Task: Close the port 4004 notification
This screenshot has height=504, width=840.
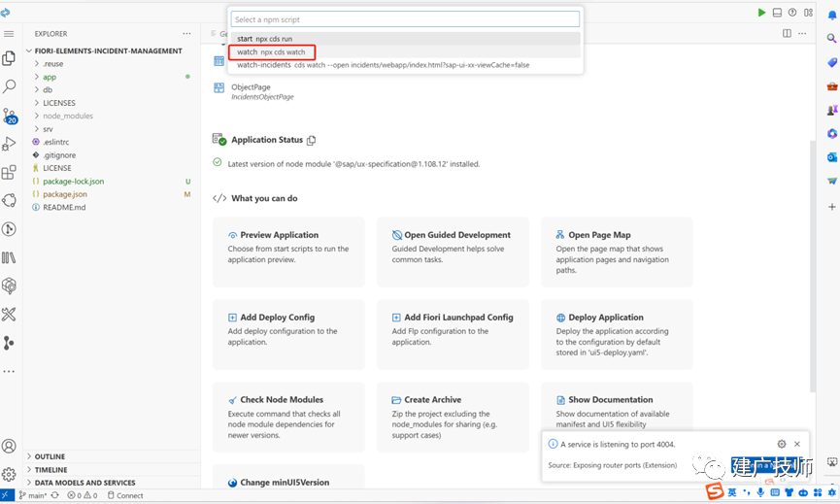Action: [797, 444]
